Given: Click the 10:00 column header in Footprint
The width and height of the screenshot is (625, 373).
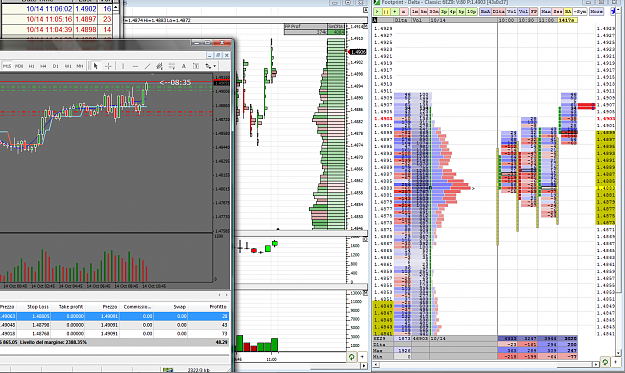Looking at the screenshot, I should click(507, 20).
